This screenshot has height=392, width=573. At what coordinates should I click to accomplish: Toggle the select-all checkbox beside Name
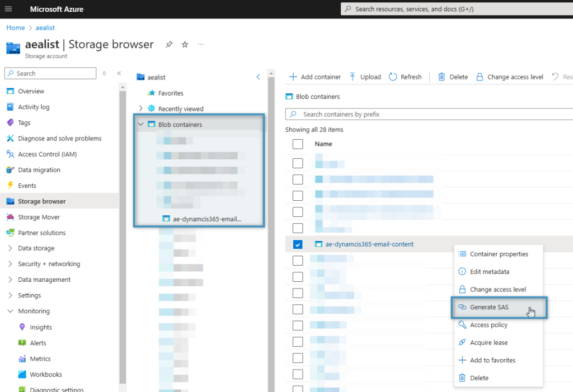tap(298, 144)
